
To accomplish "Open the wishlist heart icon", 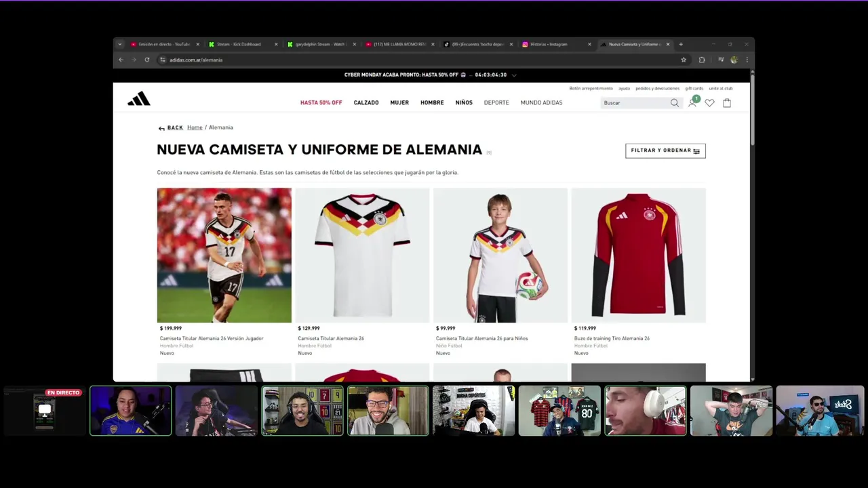I will click(x=709, y=103).
